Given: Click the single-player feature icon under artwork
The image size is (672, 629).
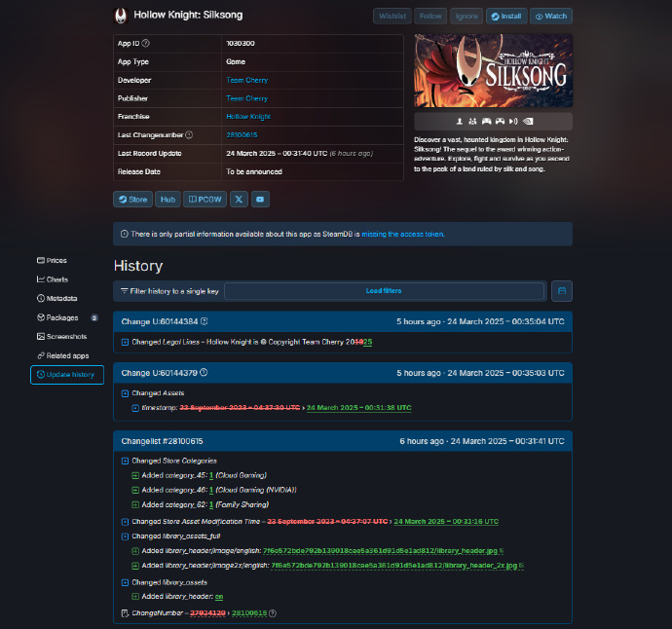Looking at the screenshot, I should tap(460, 122).
